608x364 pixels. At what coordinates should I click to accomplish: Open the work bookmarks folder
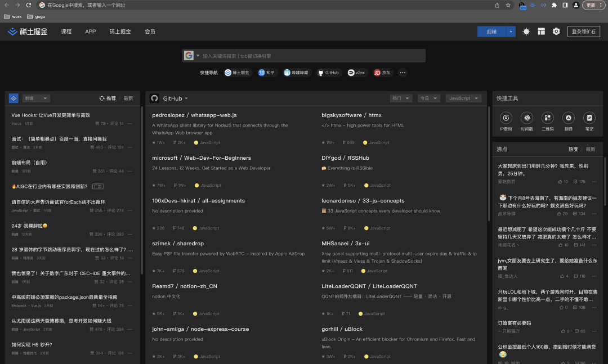[x=12, y=17]
